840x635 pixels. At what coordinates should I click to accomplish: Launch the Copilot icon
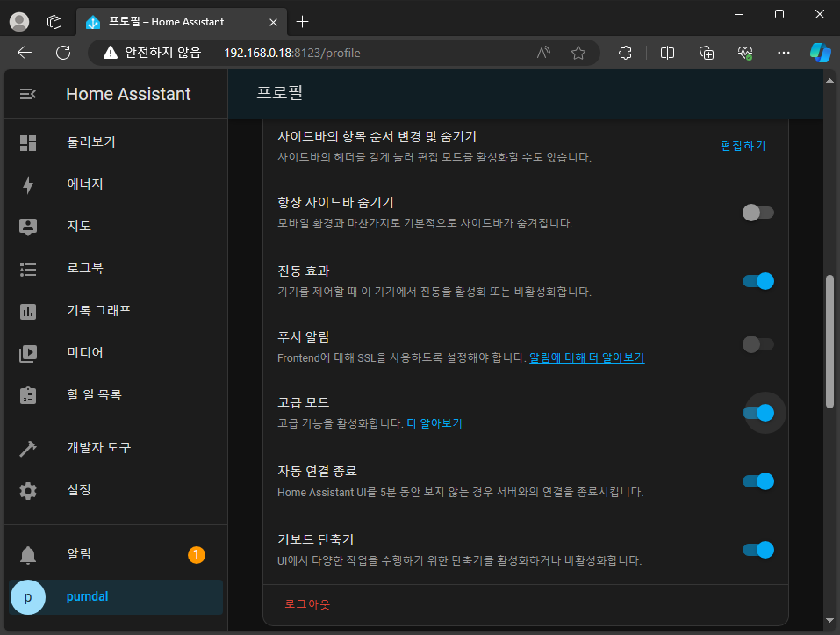click(x=820, y=53)
